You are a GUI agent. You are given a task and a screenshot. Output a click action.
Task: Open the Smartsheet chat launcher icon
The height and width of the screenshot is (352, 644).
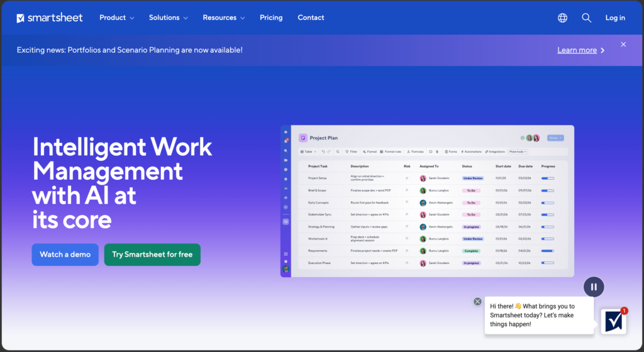[614, 321]
